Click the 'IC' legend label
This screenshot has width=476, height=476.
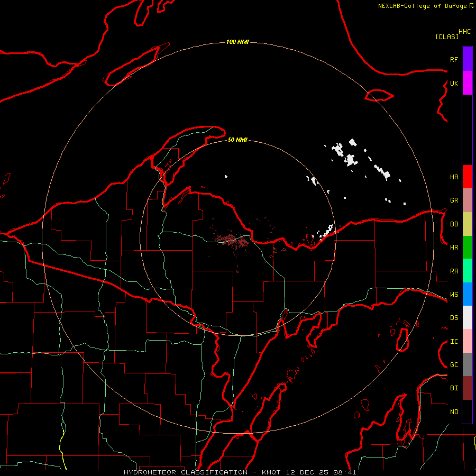coord(454,342)
